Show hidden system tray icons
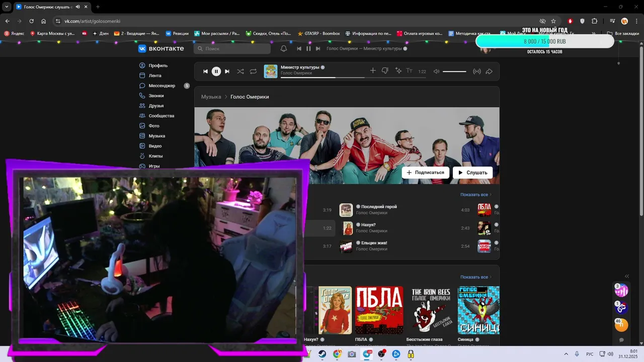This screenshot has height=362, width=644. (x=566, y=354)
